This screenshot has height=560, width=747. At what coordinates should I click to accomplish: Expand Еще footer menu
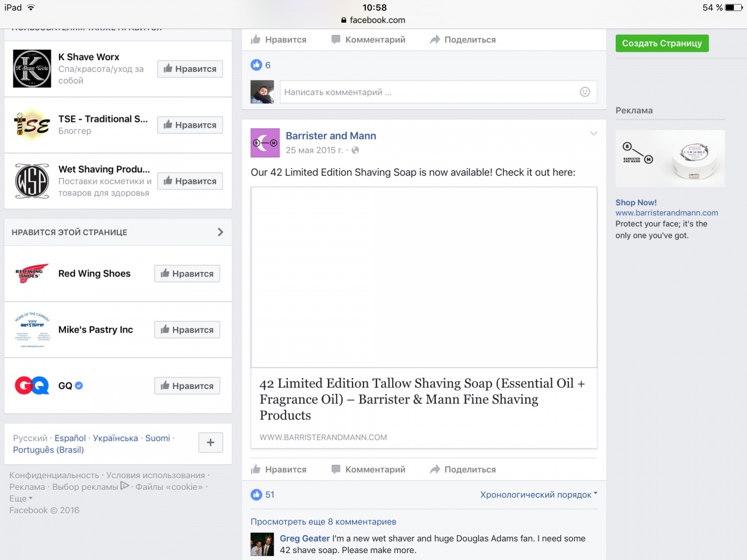pos(21,499)
